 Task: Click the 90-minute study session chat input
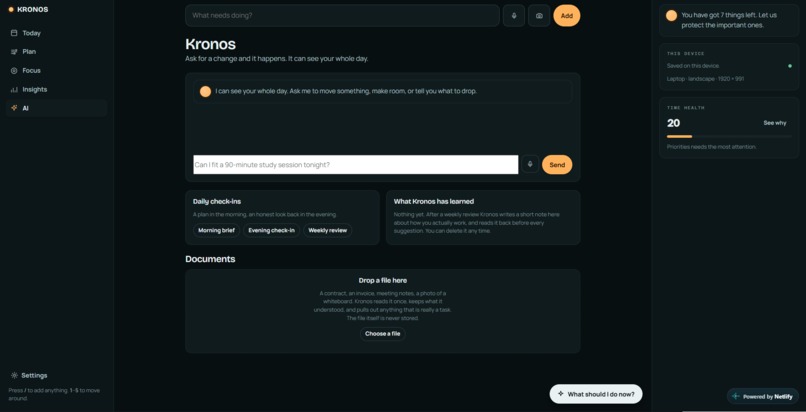point(356,164)
